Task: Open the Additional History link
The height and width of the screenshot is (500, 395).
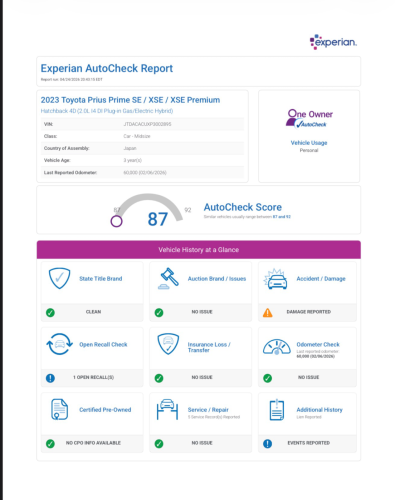Action: point(320,410)
